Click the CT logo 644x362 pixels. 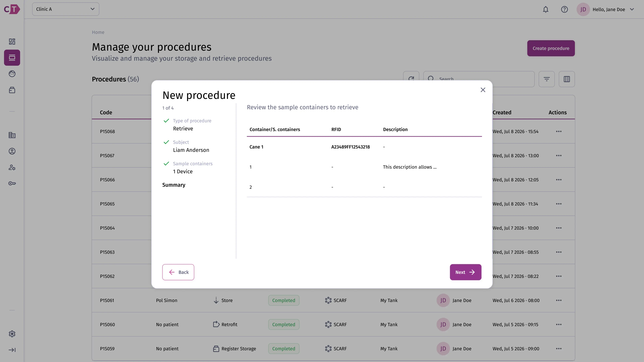[x=12, y=9]
